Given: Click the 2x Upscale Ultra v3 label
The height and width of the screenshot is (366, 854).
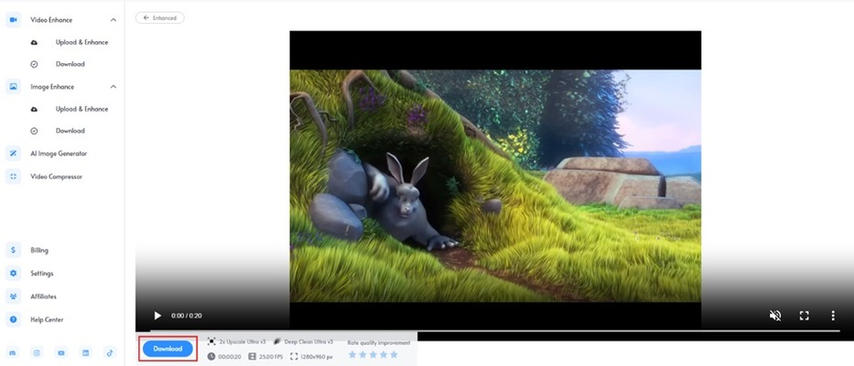Looking at the screenshot, I should 242,341.
